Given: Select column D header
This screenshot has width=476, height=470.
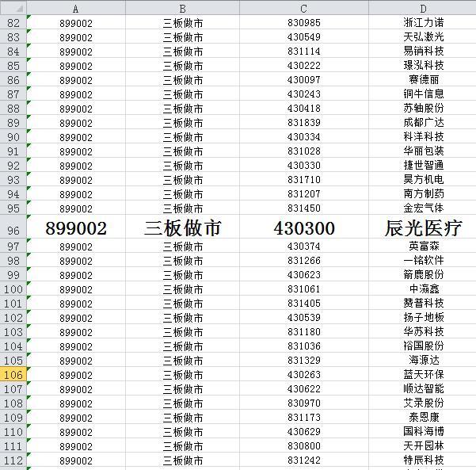Looking at the screenshot, I should pyautogui.click(x=423, y=7).
